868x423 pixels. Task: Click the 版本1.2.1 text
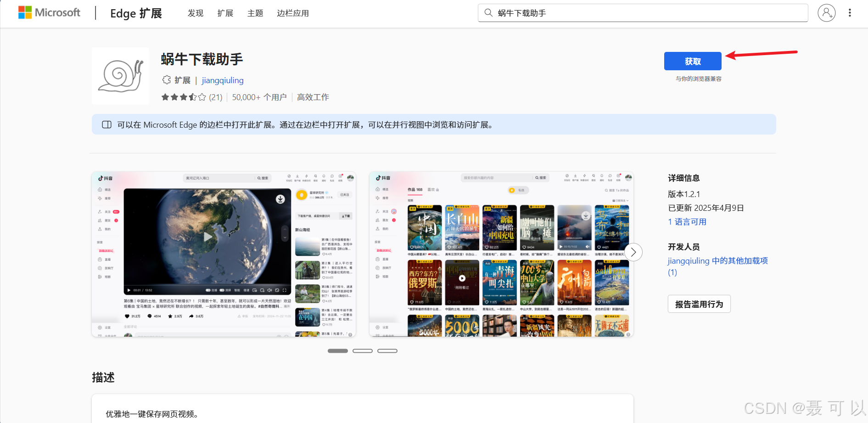[x=684, y=194]
